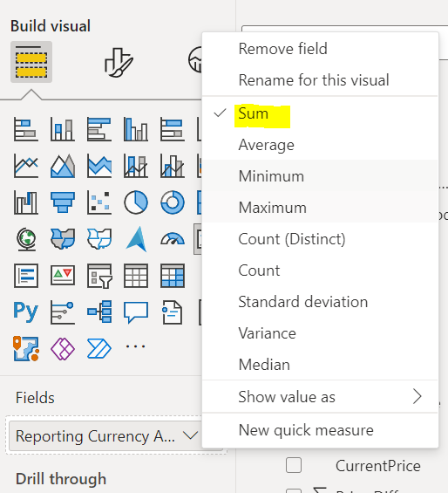Insert a Line chart visual
The width and height of the screenshot is (448, 493).
coord(26,166)
